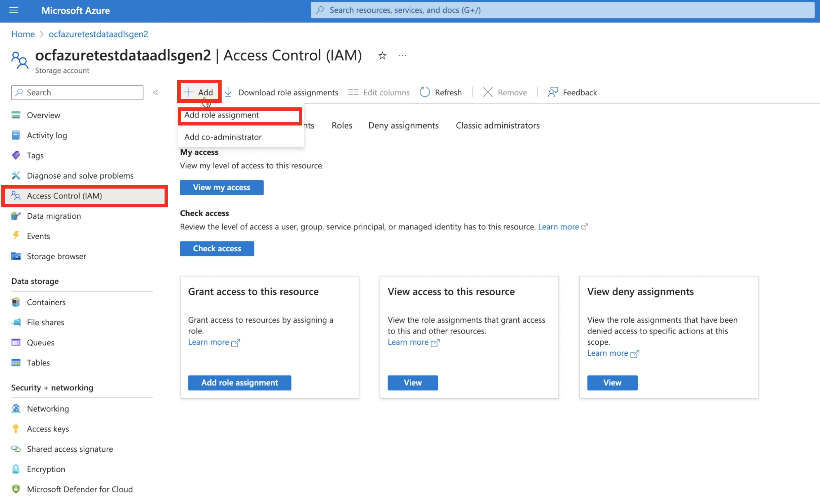Viewport: 820px width, 504px height.
Task: Open Containers under Data storage
Action: 46,302
